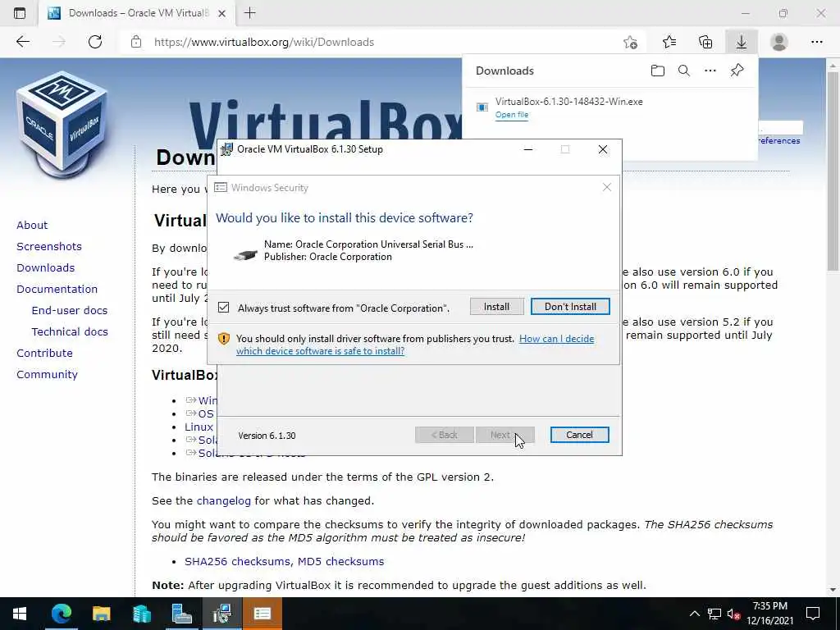Open the Screenshots sidebar link
Viewport: 840px width, 630px height.
pyautogui.click(x=49, y=246)
